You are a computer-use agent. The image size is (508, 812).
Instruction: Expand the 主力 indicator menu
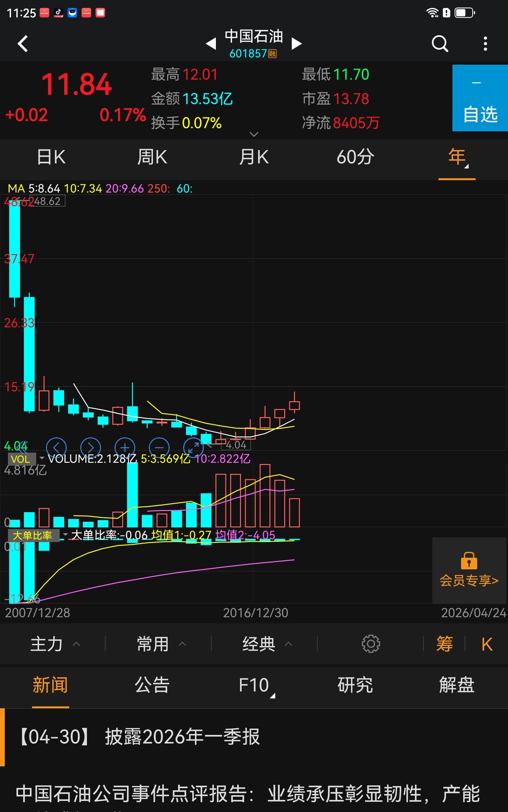pos(55,644)
